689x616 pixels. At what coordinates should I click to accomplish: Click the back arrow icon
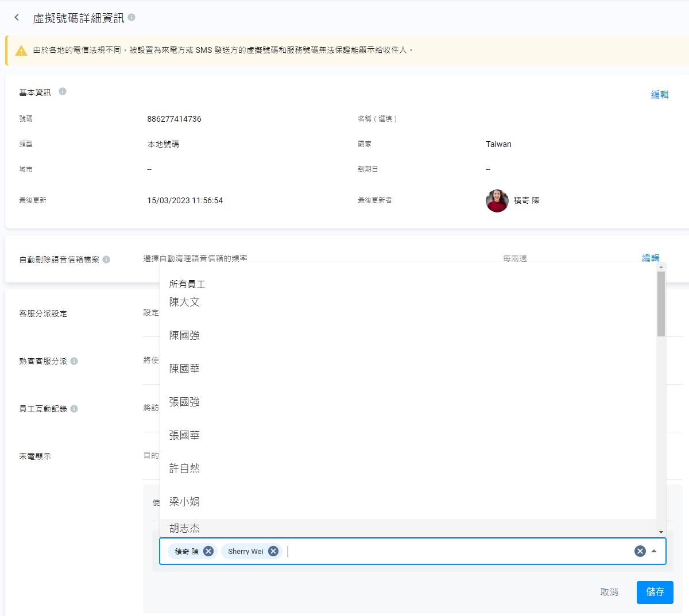click(x=17, y=17)
